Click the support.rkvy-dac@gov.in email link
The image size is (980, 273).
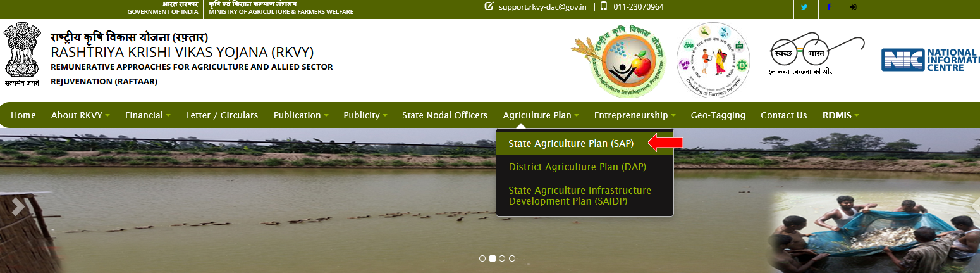pos(542,7)
